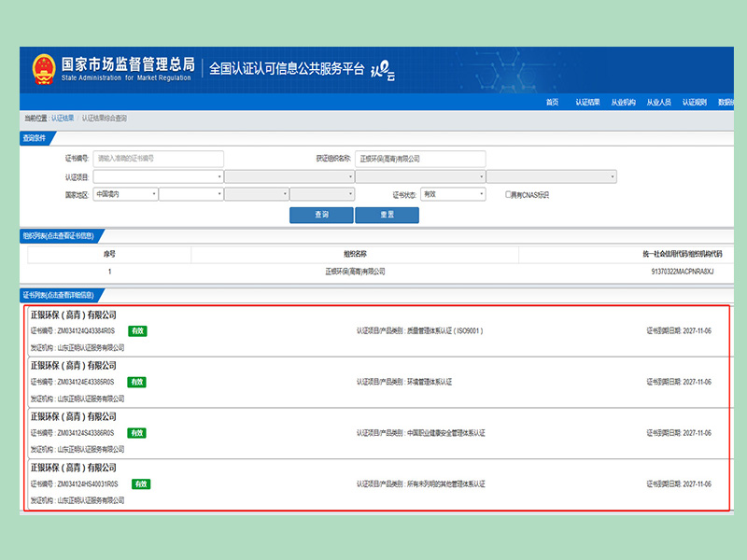Click 发证机构 line under ZM034124HS40031R0S
This screenshot has height=560, width=747.
coord(78,500)
